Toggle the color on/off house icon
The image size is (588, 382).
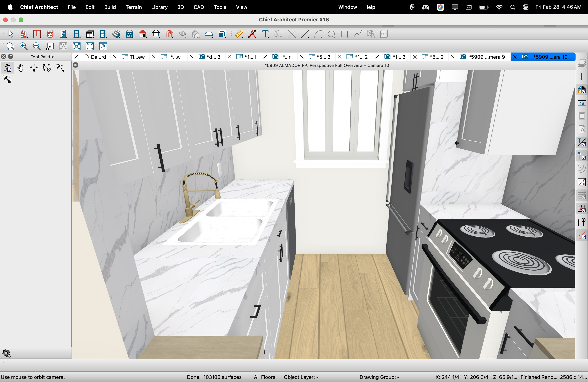pyautogui.click(x=582, y=89)
